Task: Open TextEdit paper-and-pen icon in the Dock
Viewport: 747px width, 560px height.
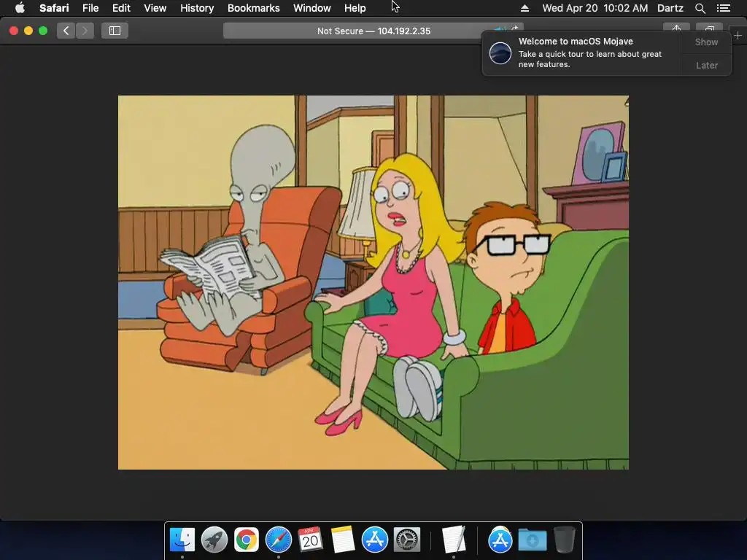Action: 453,540
